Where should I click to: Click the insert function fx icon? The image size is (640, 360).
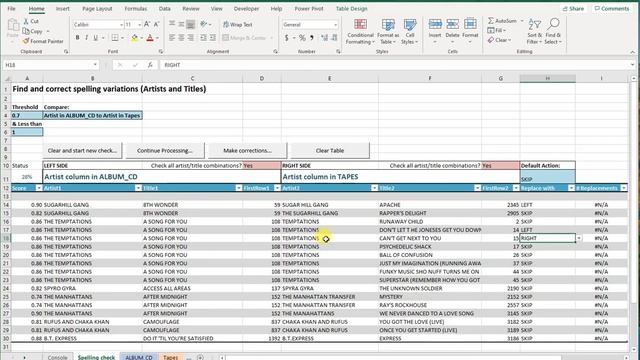150,65
